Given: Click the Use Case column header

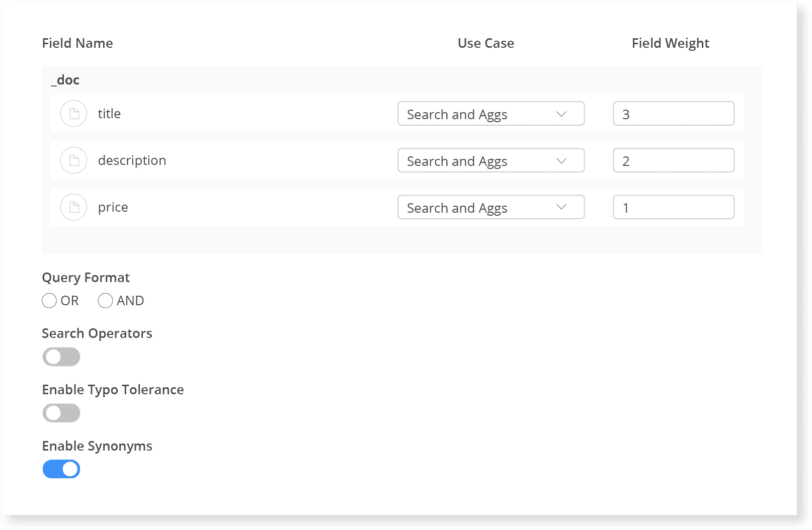Looking at the screenshot, I should tap(486, 43).
